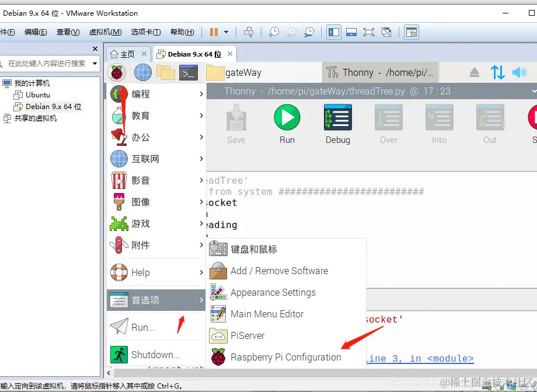Take a VMware snapshot
Image resolution: width=537 pixels, height=392 pixels.
tap(274, 32)
